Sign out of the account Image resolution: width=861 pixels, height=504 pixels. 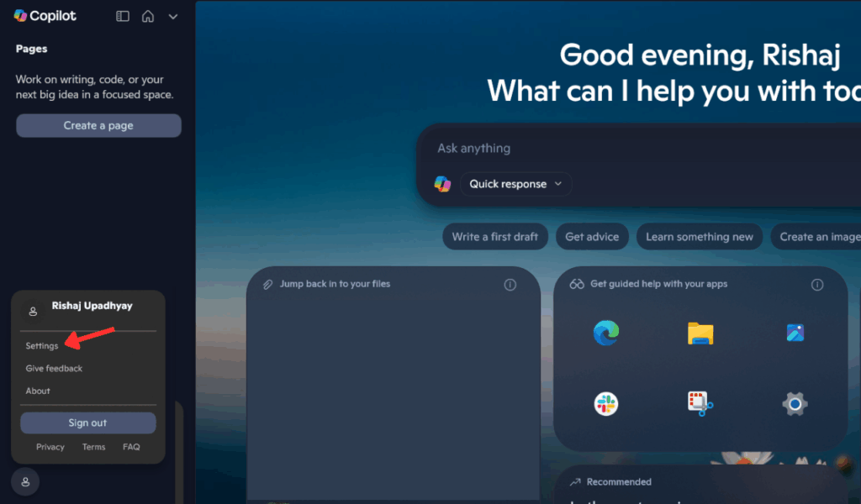87,423
